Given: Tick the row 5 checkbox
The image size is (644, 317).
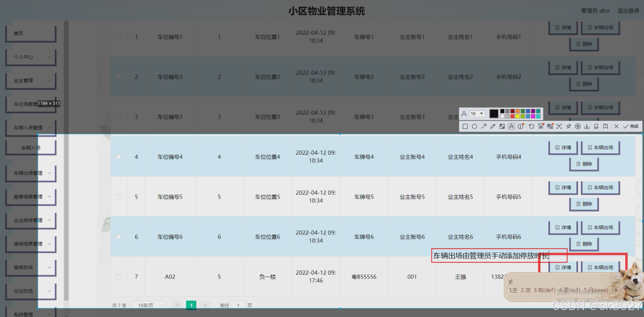Looking at the screenshot, I should 119,197.
